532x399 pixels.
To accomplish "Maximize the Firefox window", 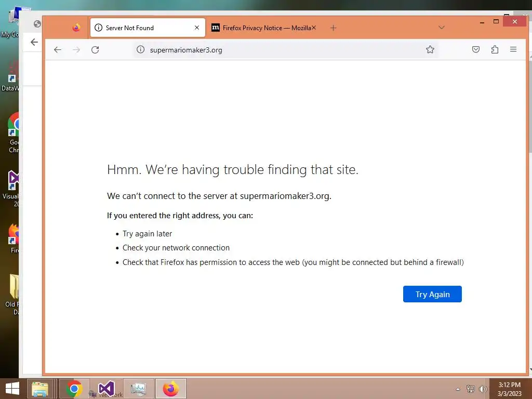I will coord(496,21).
